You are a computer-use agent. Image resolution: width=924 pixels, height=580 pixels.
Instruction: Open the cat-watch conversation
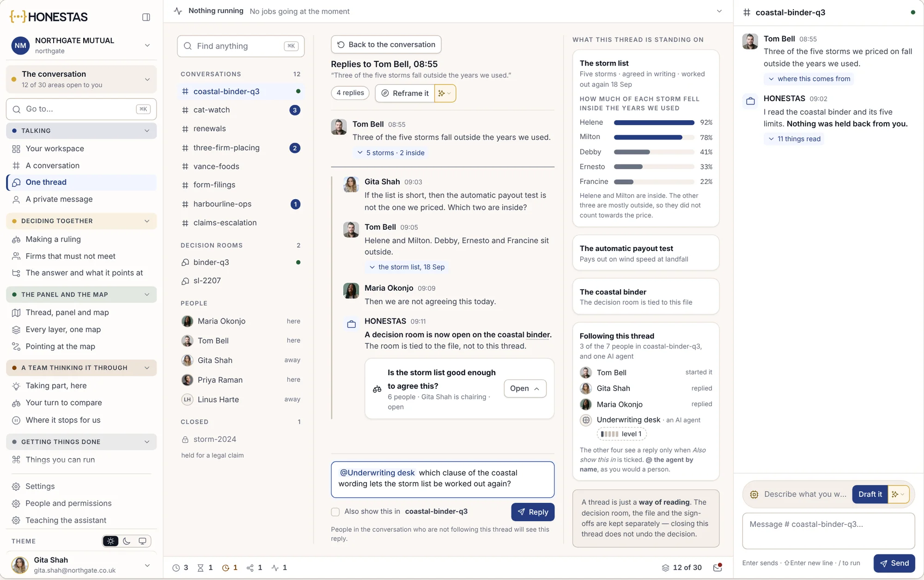point(241,110)
